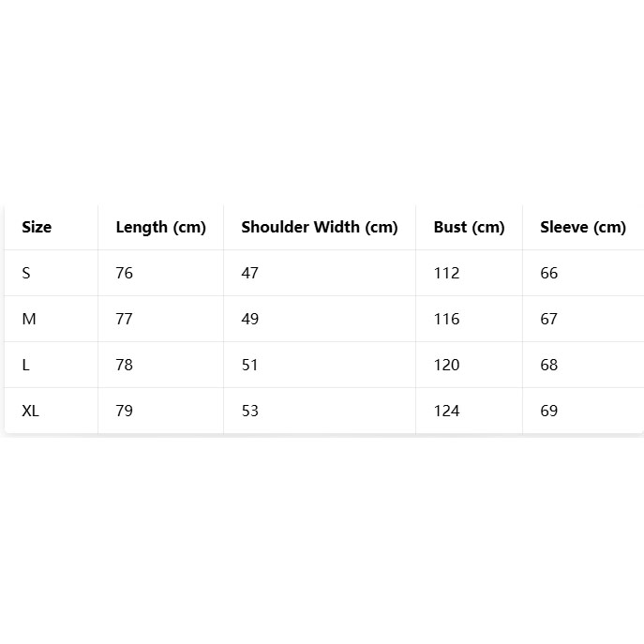
Task: Click shoulder width value 51
Action: coord(249,365)
